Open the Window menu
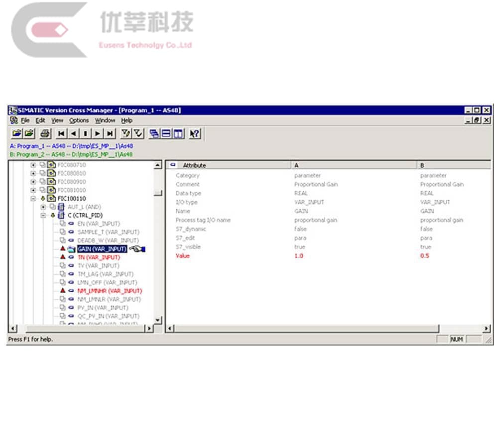 pos(106,120)
